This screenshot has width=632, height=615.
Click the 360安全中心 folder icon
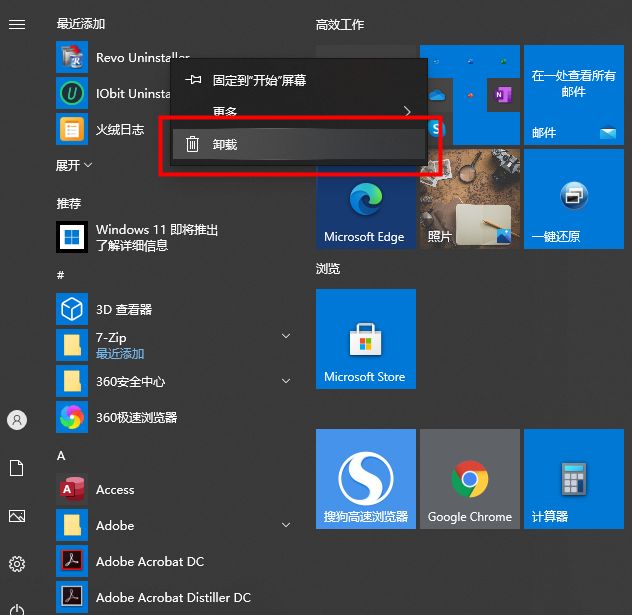coord(72,381)
